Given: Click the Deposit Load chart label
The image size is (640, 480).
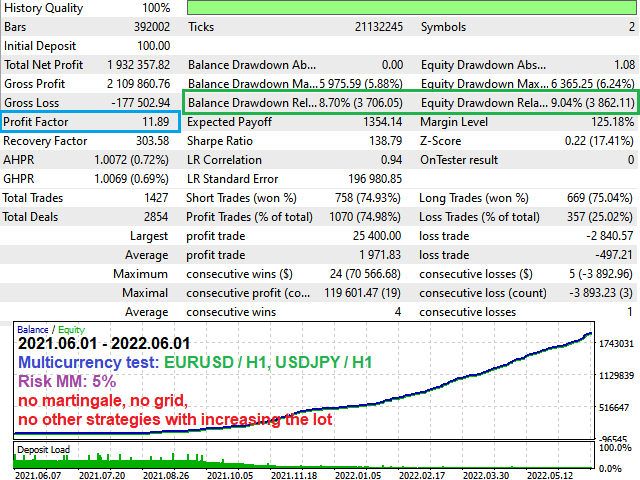Looking at the screenshot, I should pyautogui.click(x=43, y=450).
